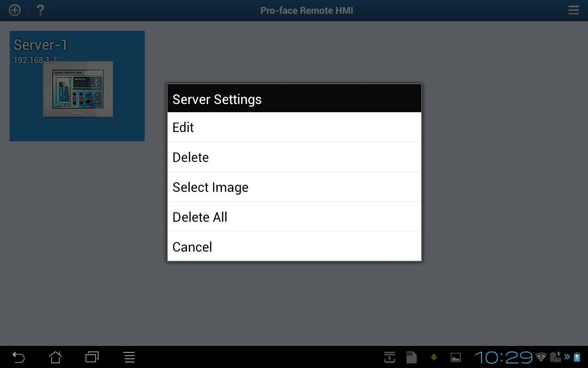This screenshot has width=588, height=368.
Task: Tap the 10:29 clock
Action: pos(503,357)
